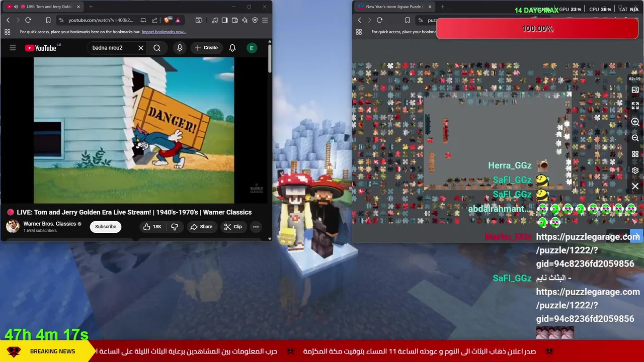Image resolution: width=644 pixels, height=362 pixels.
Task: Go back in the puzzle browser window
Action: (359, 20)
